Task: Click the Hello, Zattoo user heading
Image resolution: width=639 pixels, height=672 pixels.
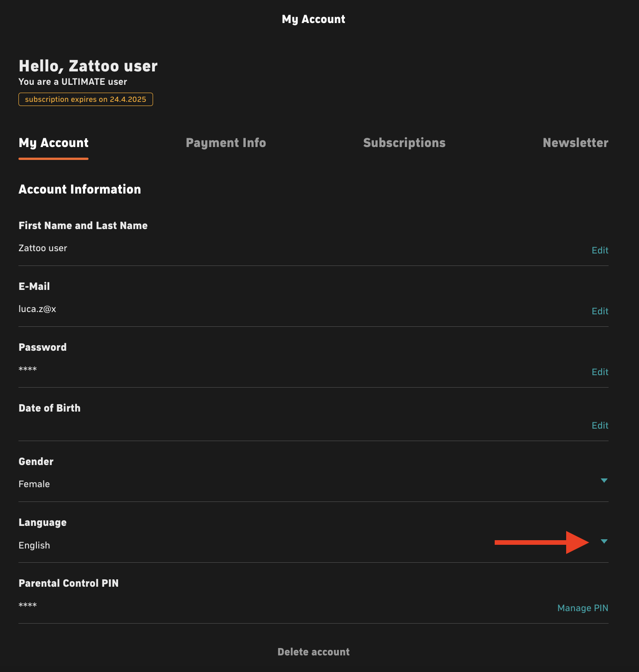Action: point(88,66)
